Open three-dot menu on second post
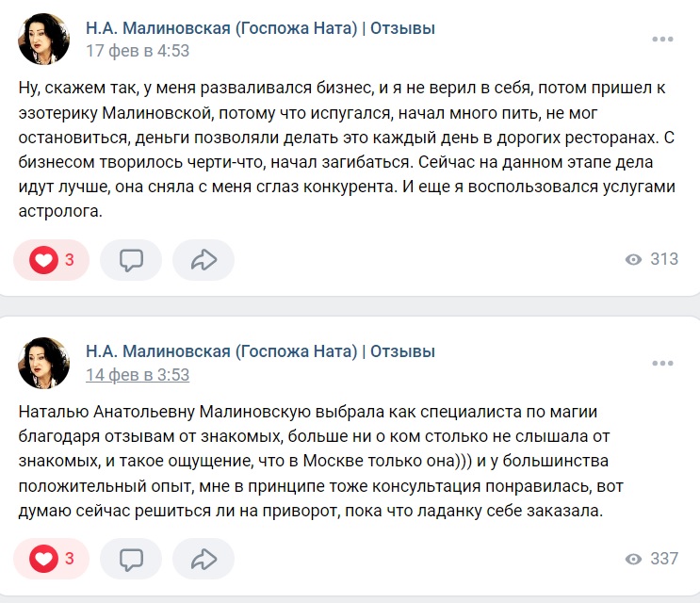The image size is (700, 603). [662, 364]
